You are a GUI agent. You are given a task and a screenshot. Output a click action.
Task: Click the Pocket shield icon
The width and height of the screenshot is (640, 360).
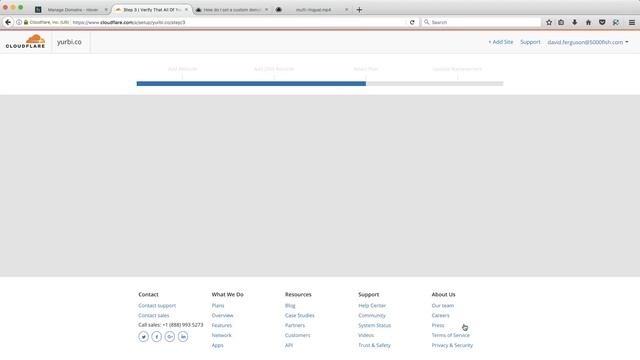[602, 22]
